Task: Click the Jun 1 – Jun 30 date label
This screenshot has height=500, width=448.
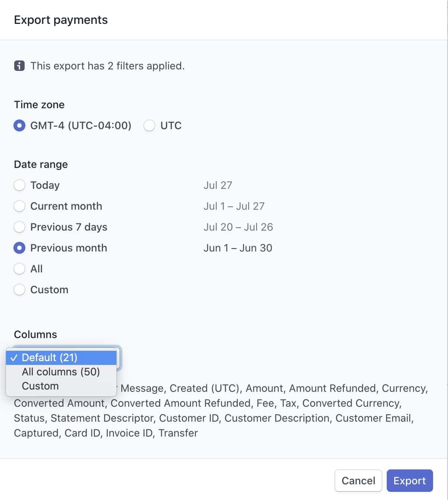Action: [x=238, y=248]
